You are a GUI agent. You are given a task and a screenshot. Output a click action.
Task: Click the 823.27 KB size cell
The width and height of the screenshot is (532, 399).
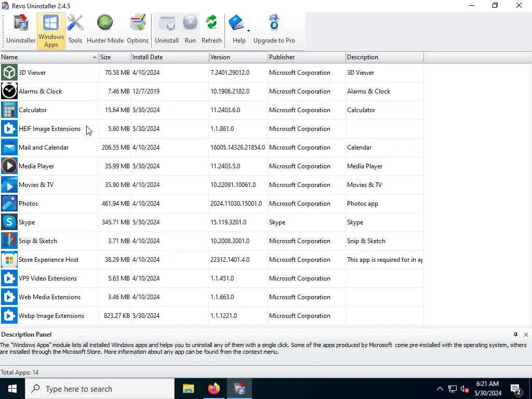pos(117,315)
